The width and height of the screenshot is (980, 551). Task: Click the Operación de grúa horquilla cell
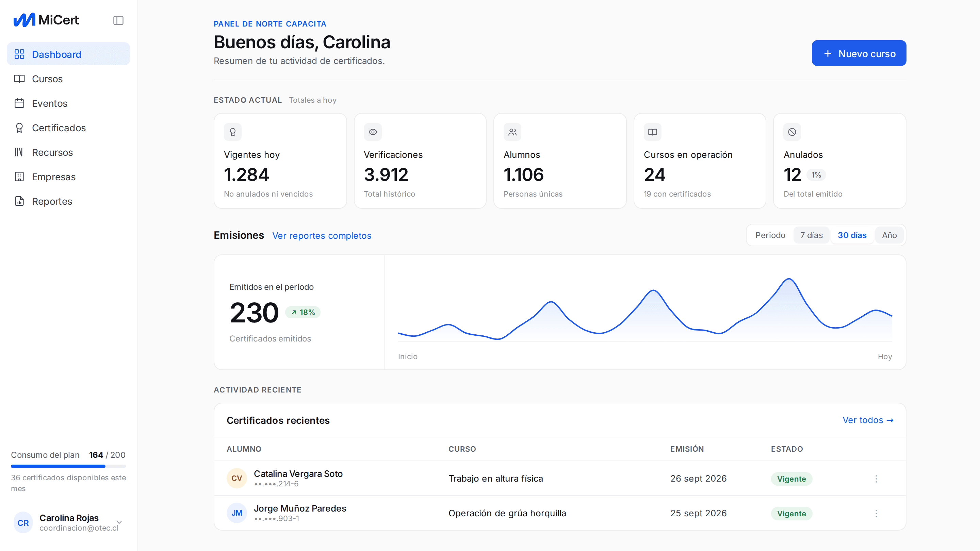tap(507, 513)
